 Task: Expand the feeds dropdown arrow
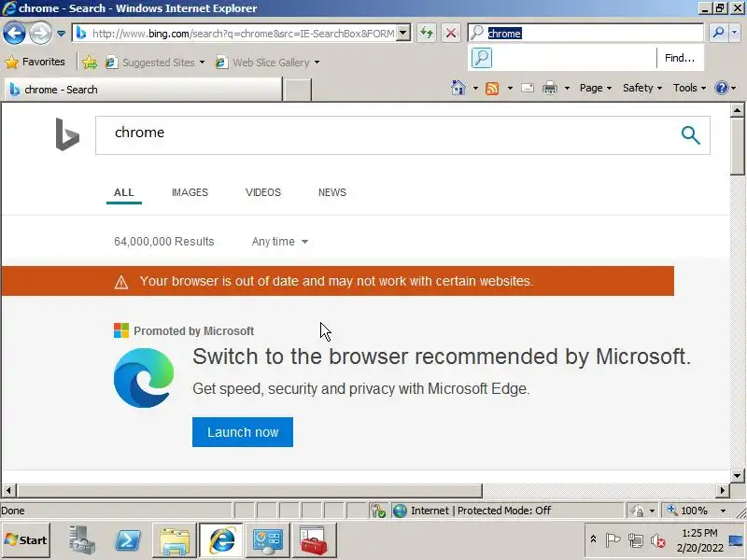click(510, 88)
